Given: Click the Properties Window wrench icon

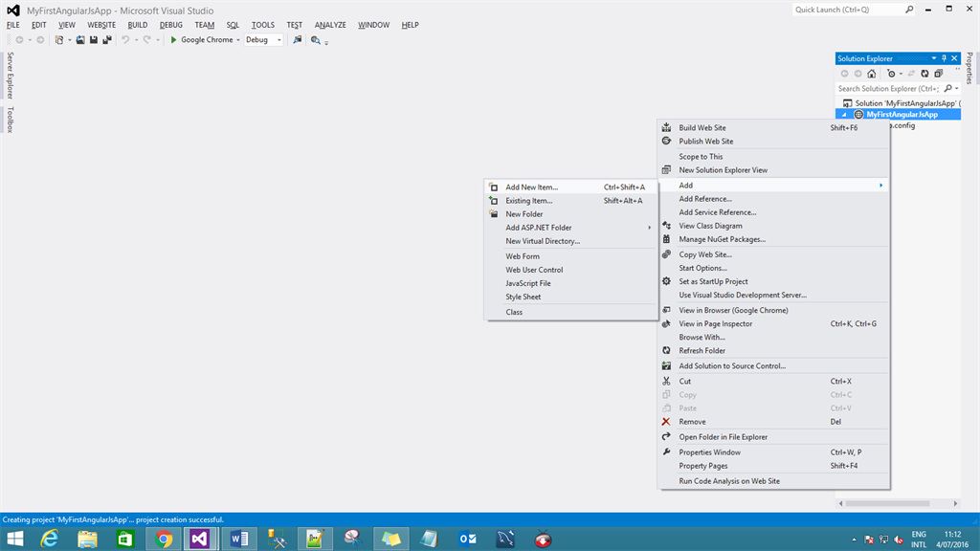Looking at the screenshot, I should click(x=666, y=452).
